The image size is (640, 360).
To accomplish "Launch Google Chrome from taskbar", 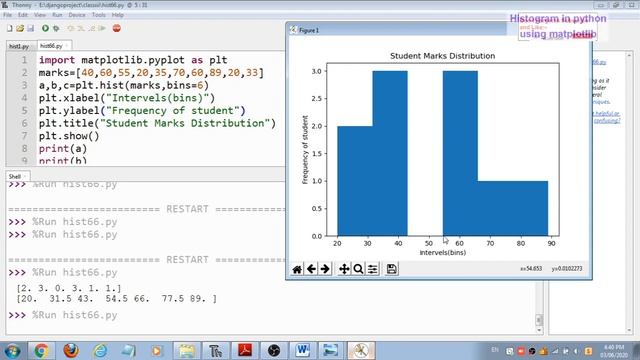I will [x=41, y=351].
